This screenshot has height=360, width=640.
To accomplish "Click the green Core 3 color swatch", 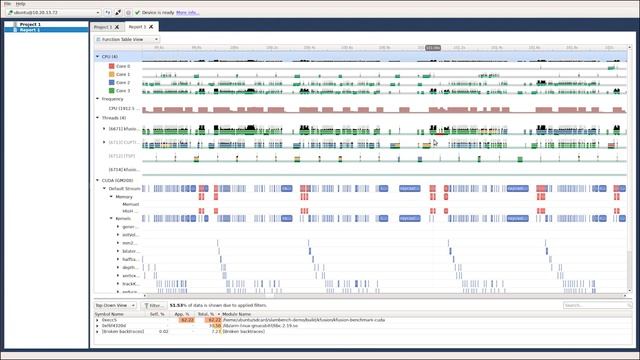I will coord(111,91).
